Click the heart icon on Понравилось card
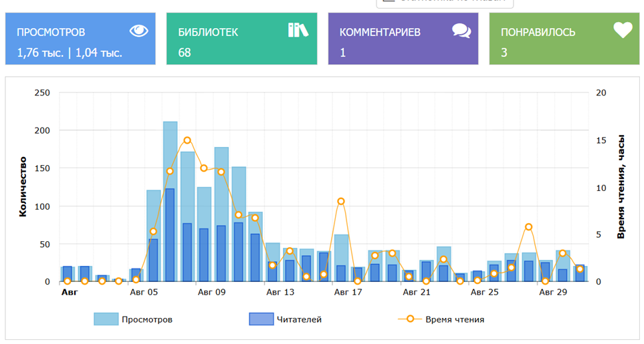The width and height of the screenshot is (644, 344). pos(623,30)
